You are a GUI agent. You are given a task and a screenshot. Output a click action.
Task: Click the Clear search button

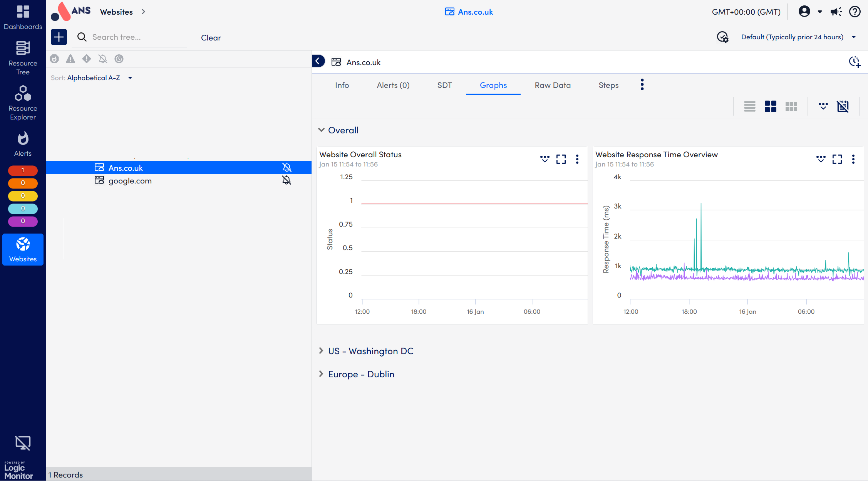[x=211, y=37]
